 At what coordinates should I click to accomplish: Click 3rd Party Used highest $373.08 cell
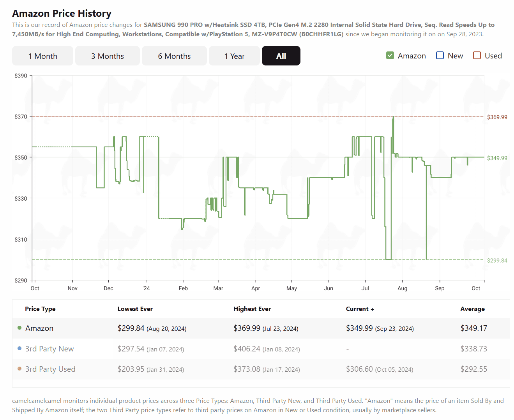pos(267,369)
